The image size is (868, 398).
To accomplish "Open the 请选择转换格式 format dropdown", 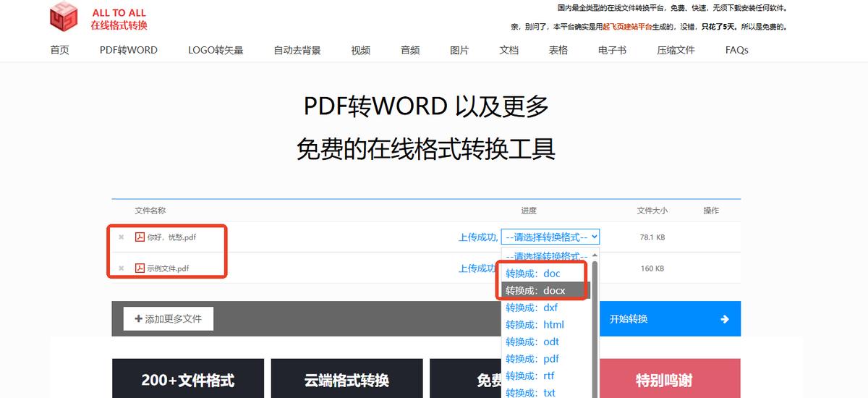I will pyautogui.click(x=550, y=237).
